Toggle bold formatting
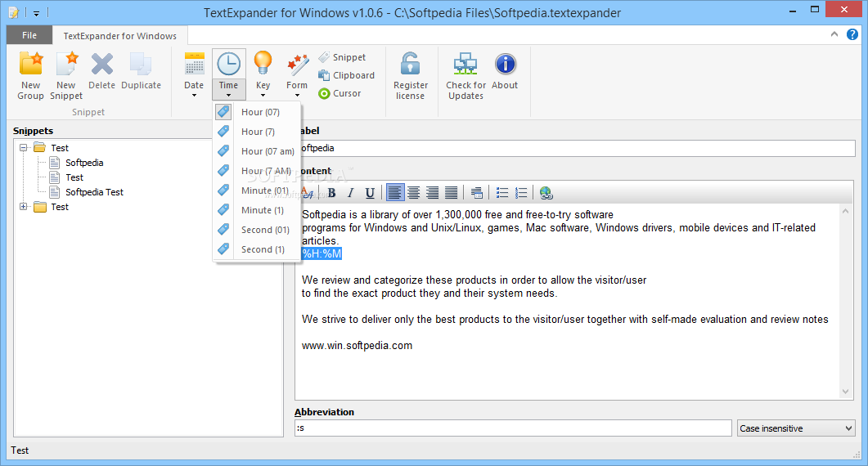Screen dimensions: 868x466 [331, 193]
